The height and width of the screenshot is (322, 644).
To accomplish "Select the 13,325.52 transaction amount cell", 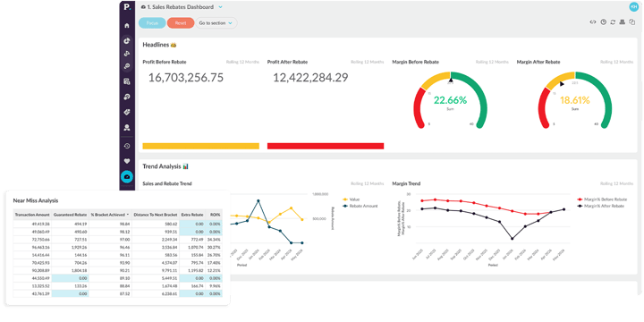I will pos(32,286).
